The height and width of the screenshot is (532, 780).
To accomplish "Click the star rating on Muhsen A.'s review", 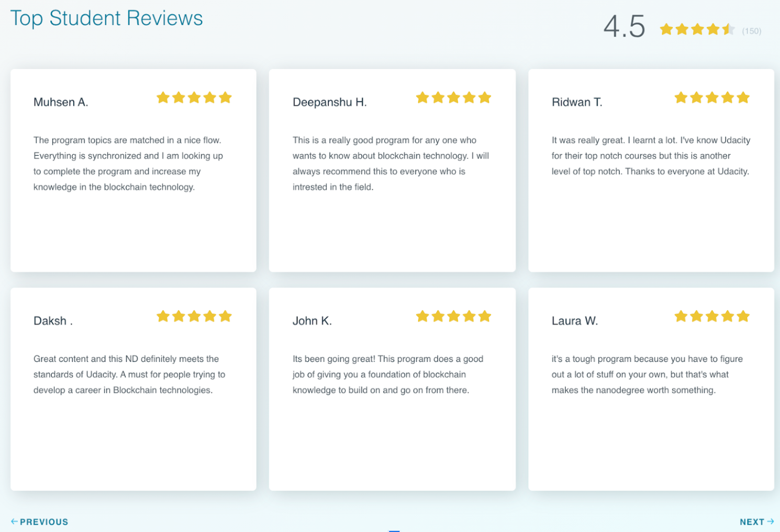I will [x=194, y=98].
